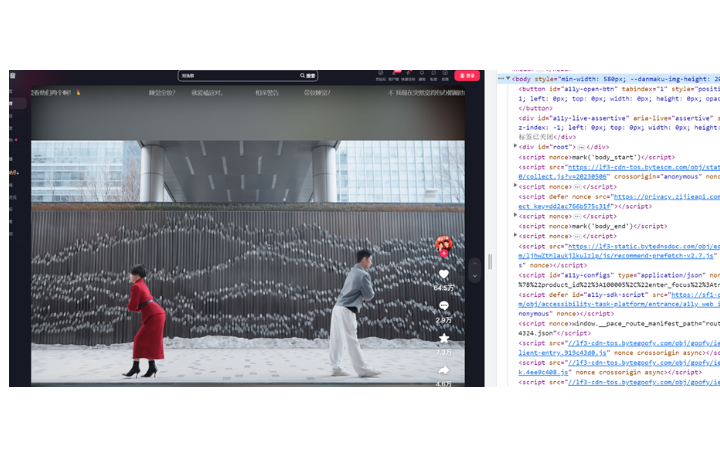720x450 pixels.
Task: Follow the creator with the red plus badge
Action: (x=444, y=253)
